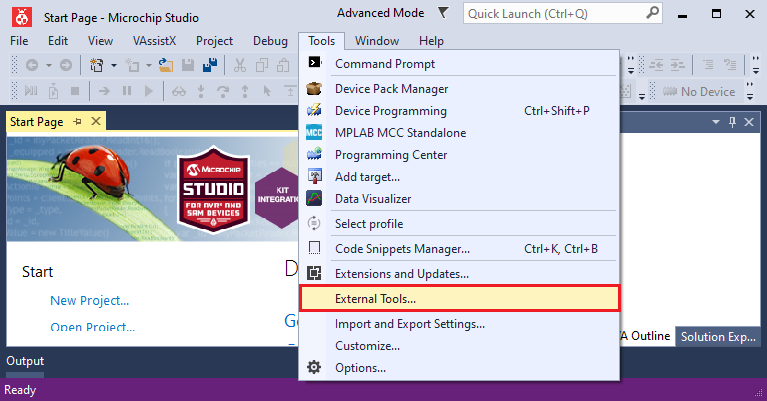Click the Uncomment Selection toolbar icon

point(730,65)
